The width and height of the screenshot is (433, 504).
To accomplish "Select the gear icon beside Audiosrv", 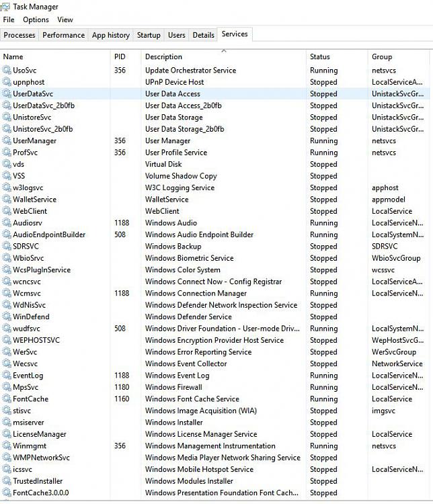I will coord(7,222).
